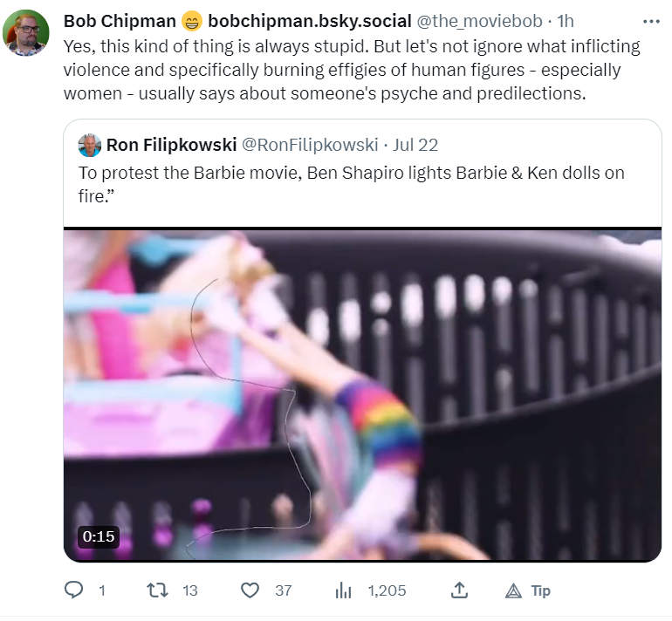Click the Ron Filipkowski name in quoted tweet
672x621 pixels.
coord(171,145)
